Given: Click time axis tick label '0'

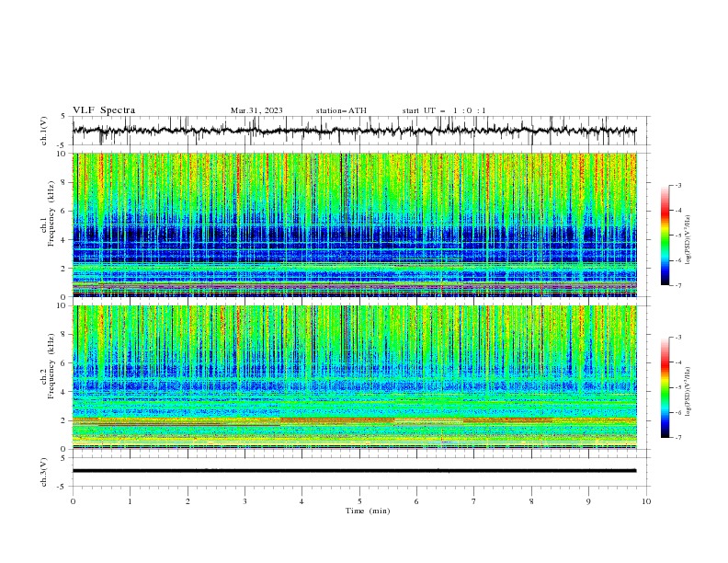Looking at the screenshot, I should click(73, 501).
